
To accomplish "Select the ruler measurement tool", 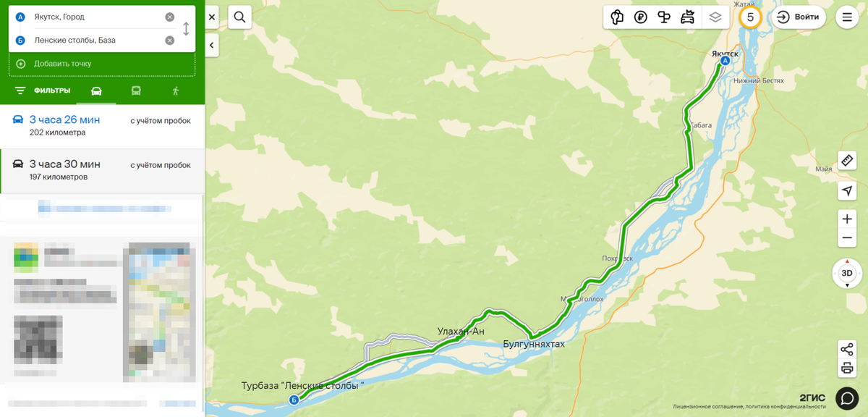I will pos(847,160).
